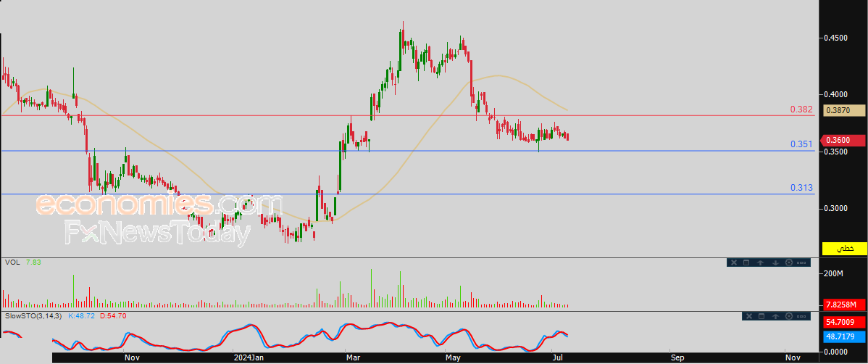Click the 2024Jan time axis label
Viewport: 868px width, 364px height.
coord(248,358)
